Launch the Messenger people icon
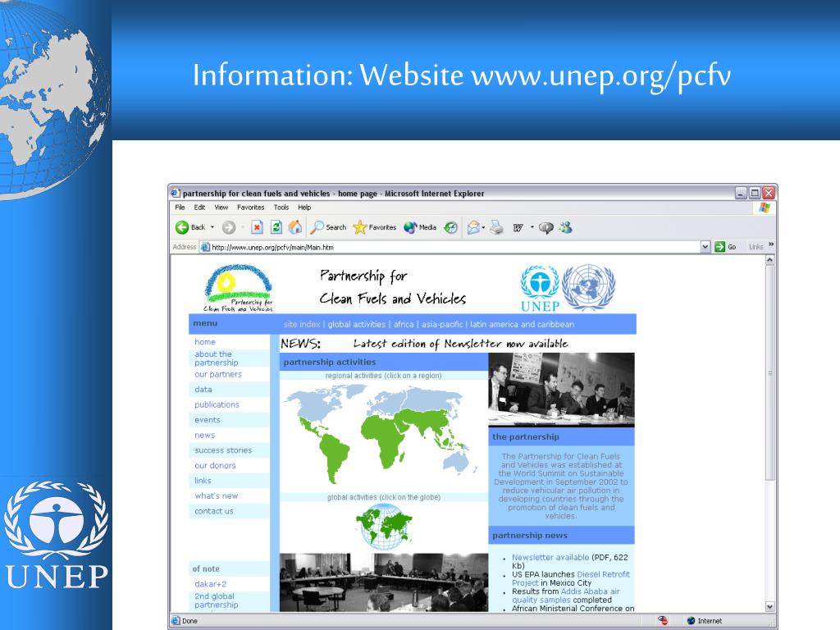 (566, 228)
